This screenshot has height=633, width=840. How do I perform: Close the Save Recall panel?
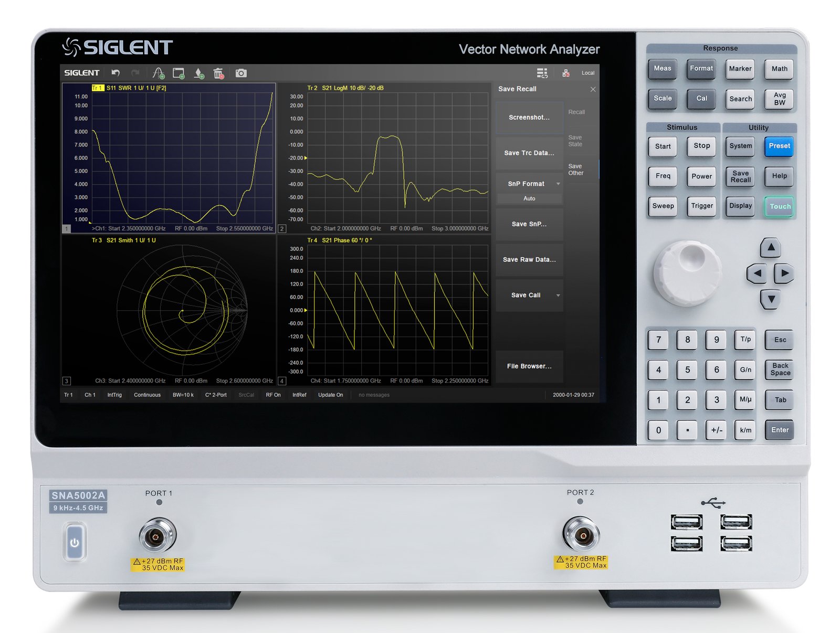coord(593,90)
